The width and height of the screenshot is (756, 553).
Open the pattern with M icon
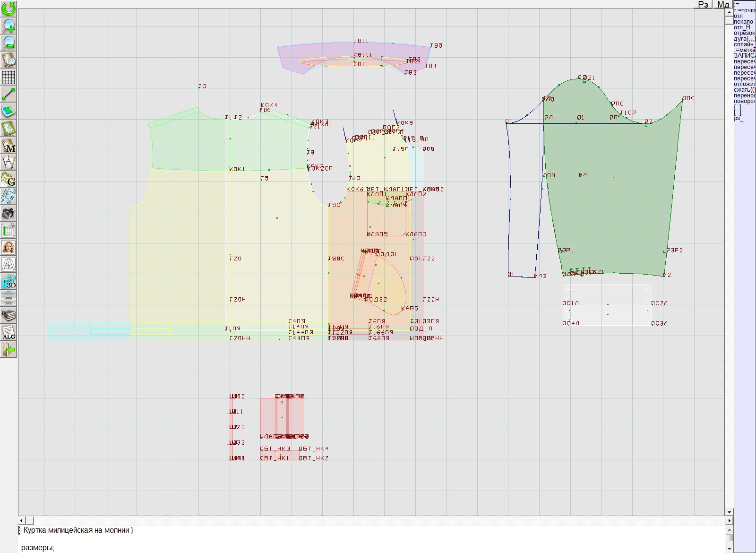tap(9, 145)
